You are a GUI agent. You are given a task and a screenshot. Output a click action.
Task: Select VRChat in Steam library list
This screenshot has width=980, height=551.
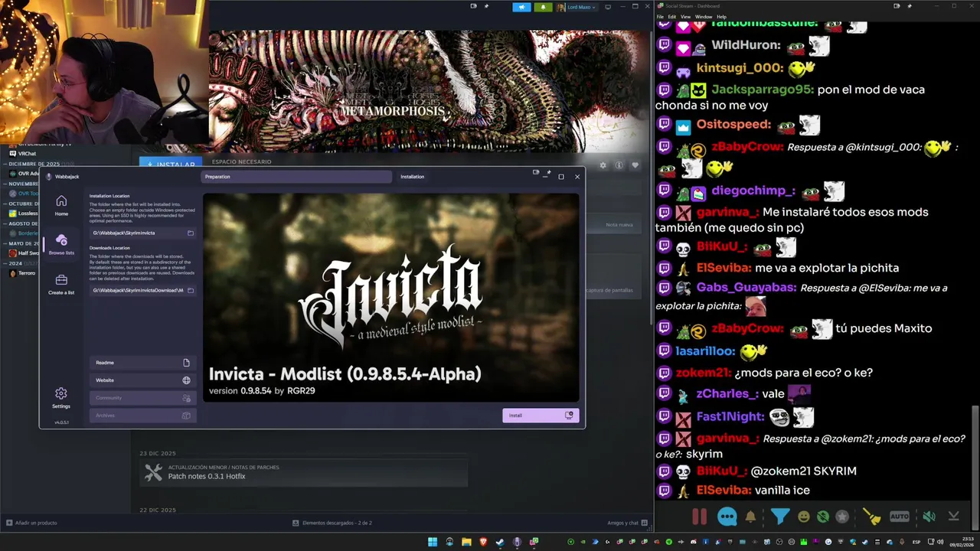(27, 153)
